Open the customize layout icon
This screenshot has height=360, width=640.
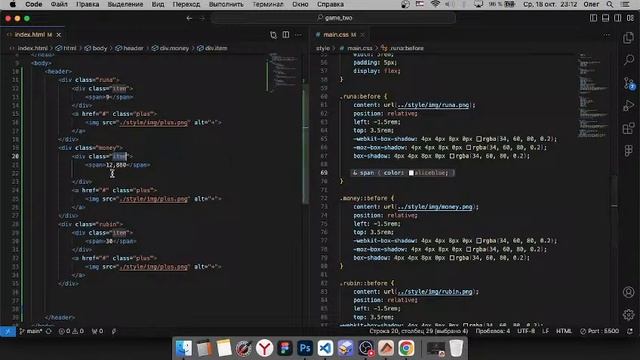tap(631, 18)
